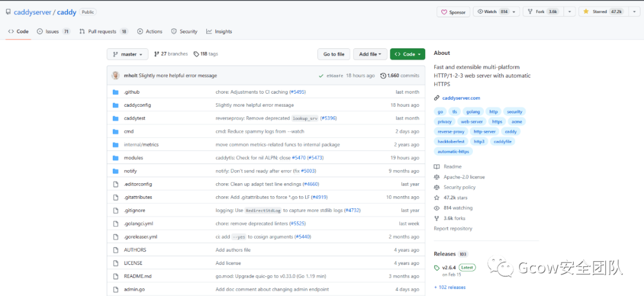
Task: View the 1,660 commits history
Action: pyautogui.click(x=400, y=76)
